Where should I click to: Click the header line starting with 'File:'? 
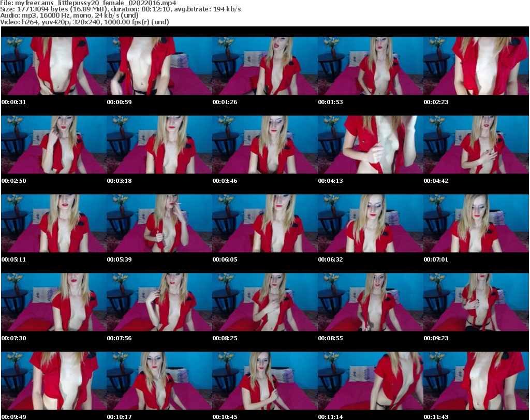tap(88, 3)
